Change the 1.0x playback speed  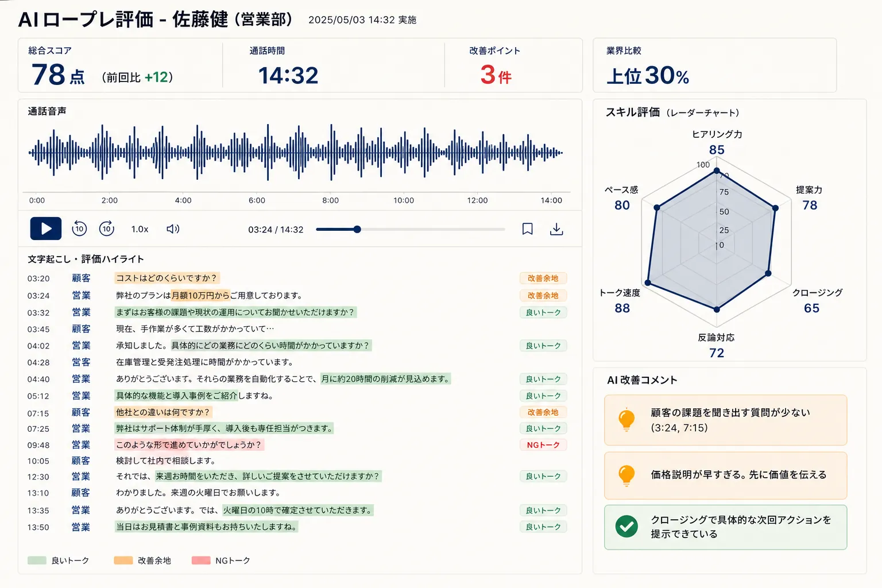[140, 229]
